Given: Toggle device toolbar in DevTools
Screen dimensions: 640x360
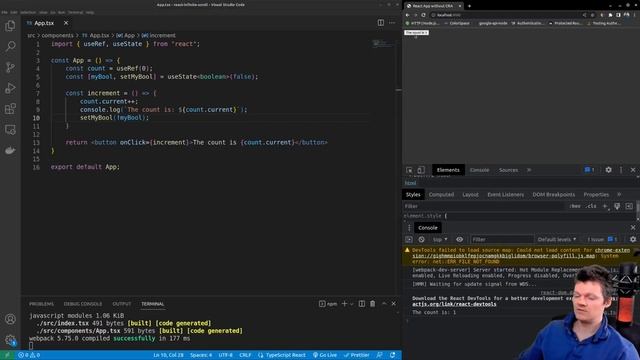Looking at the screenshot, I should pos(421,170).
